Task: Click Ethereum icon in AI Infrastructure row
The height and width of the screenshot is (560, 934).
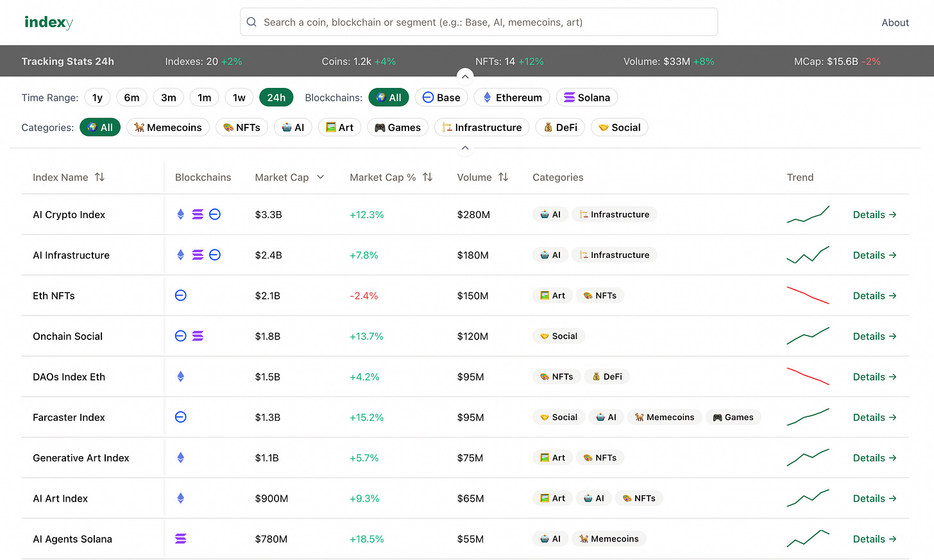Action: point(181,255)
